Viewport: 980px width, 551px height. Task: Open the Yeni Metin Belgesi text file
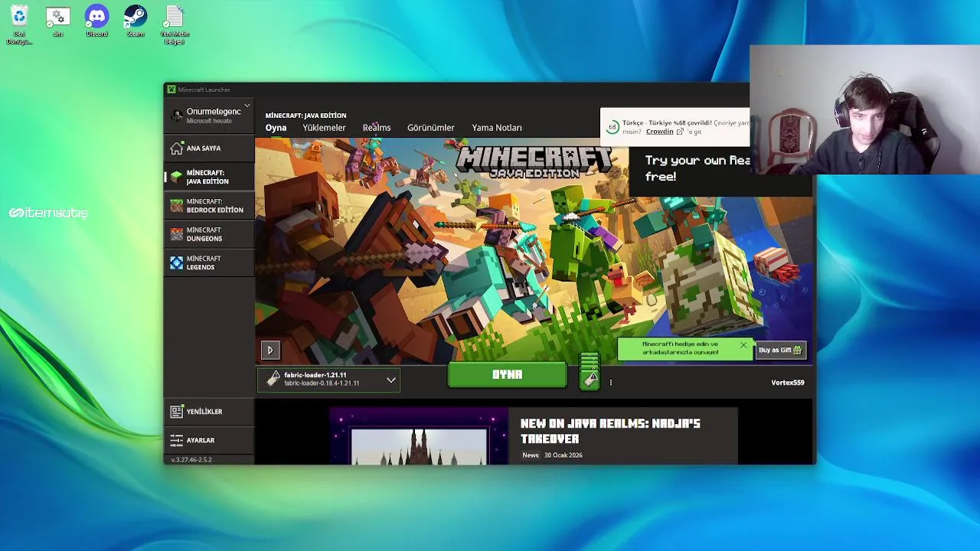tap(175, 25)
